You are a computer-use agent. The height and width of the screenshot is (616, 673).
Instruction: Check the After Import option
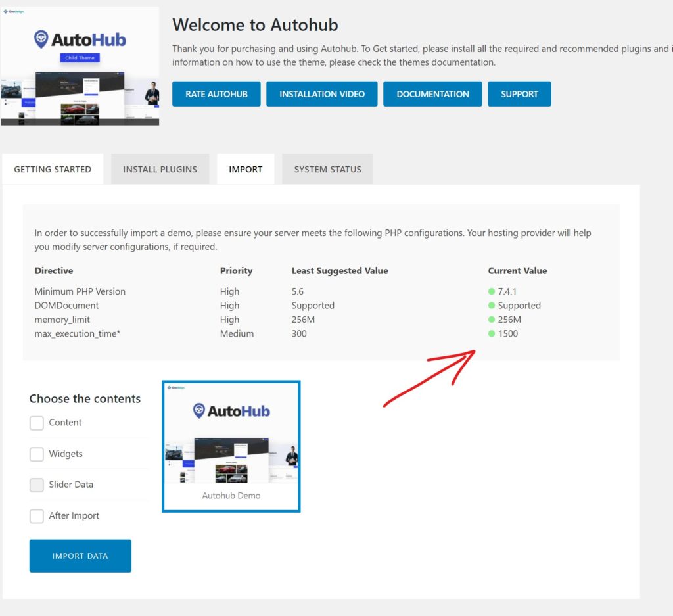coord(37,516)
